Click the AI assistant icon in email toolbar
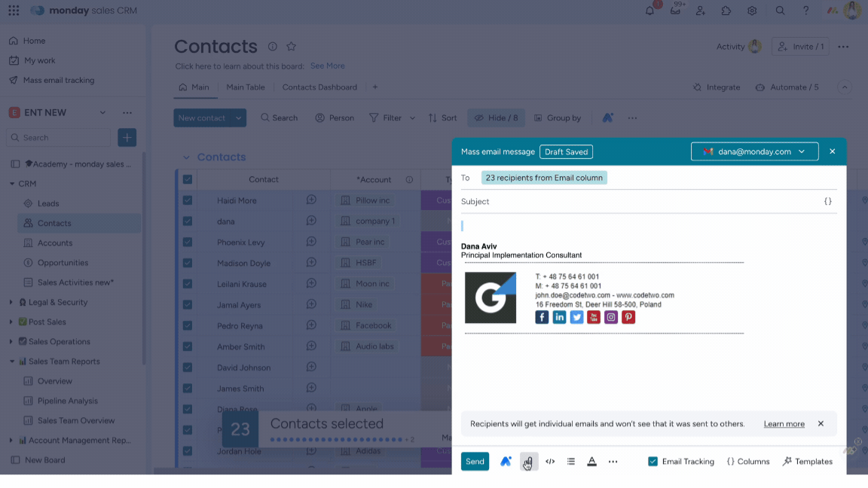The width and height of the screenshot is (868, 488). (506, 462)
